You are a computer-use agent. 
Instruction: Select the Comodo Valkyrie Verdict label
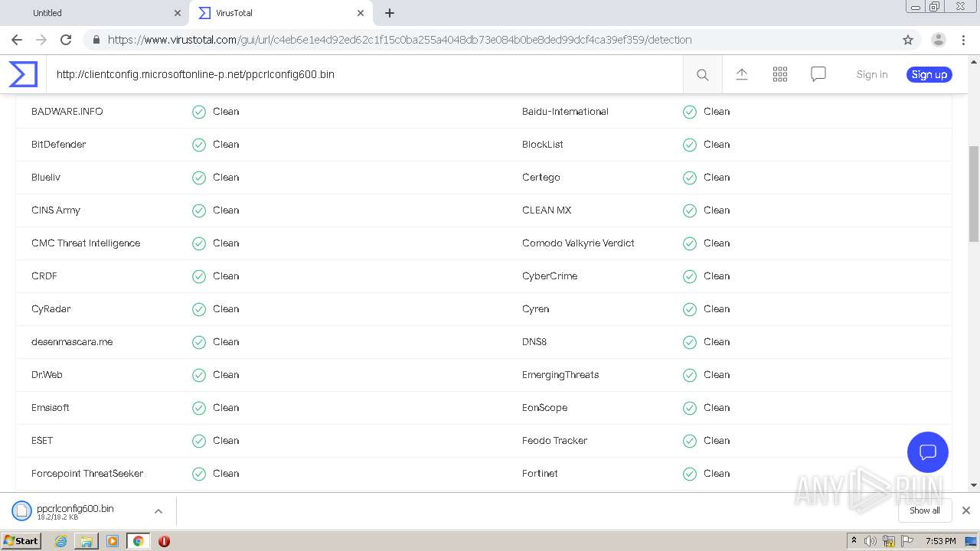[x=578, y=243]
